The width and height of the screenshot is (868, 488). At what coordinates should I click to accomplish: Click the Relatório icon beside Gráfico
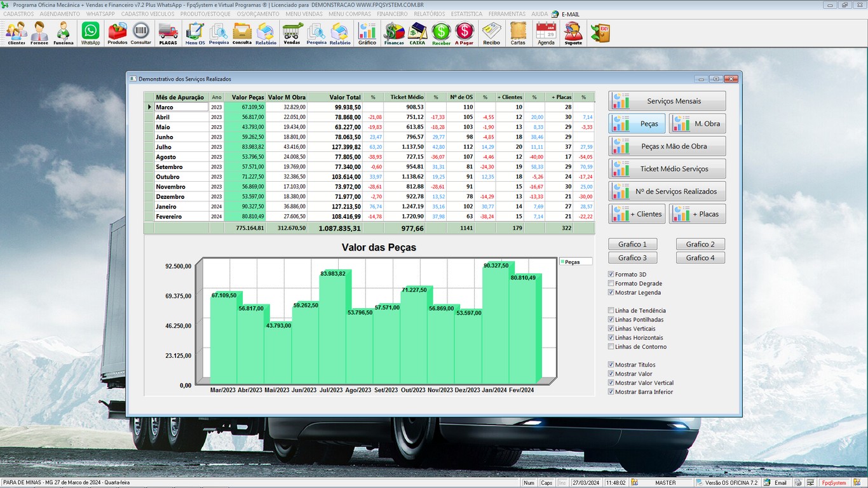(340, 33)
